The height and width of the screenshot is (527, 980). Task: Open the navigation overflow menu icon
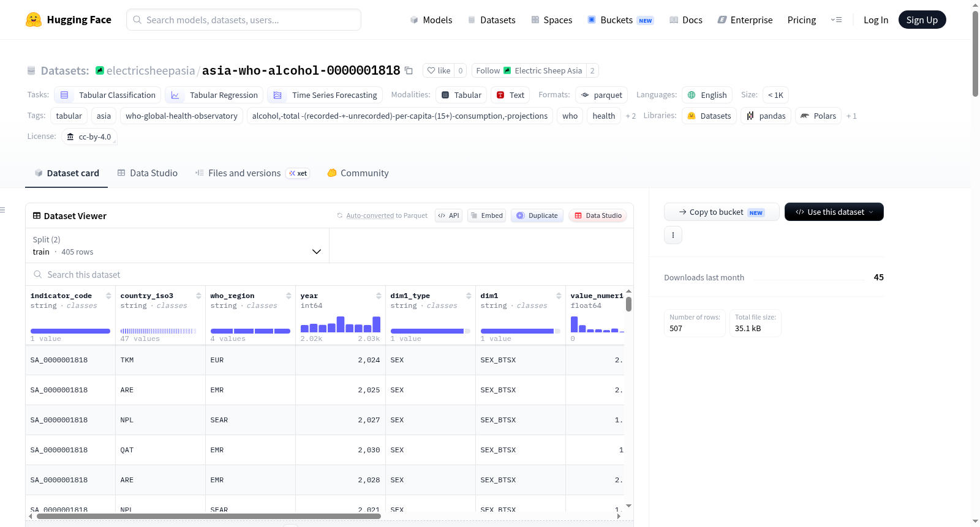point(836,20)
